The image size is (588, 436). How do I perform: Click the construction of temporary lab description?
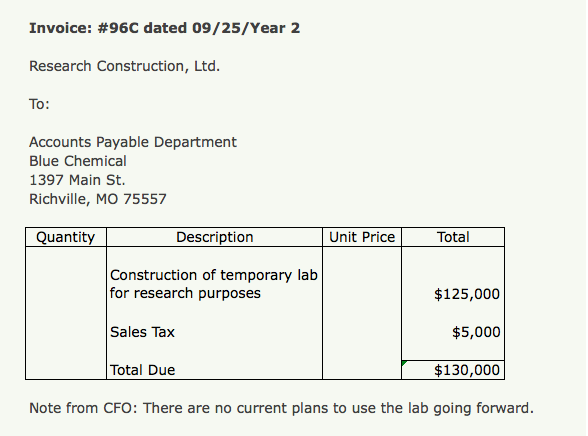tap(214, 284)
